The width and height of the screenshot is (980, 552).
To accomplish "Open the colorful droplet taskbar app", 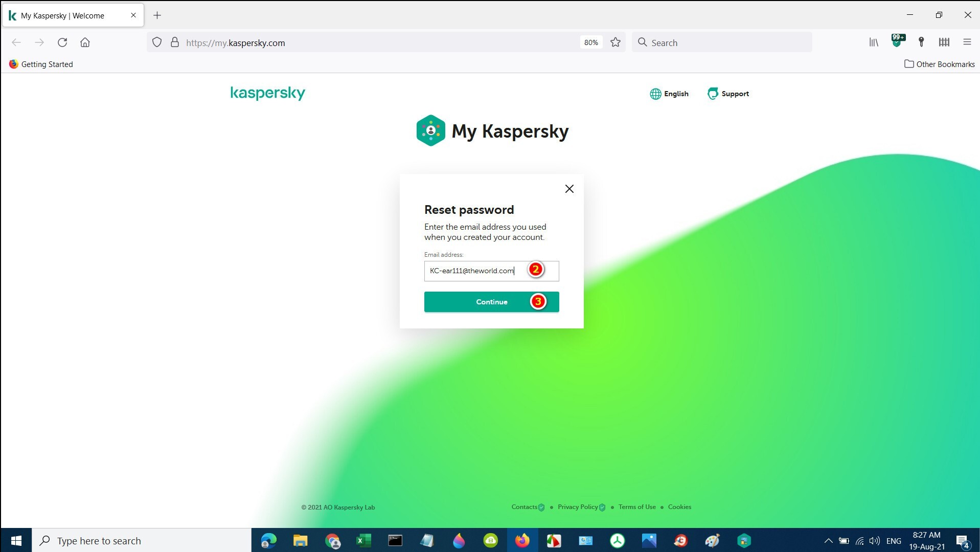I will (x=459, y=541).
